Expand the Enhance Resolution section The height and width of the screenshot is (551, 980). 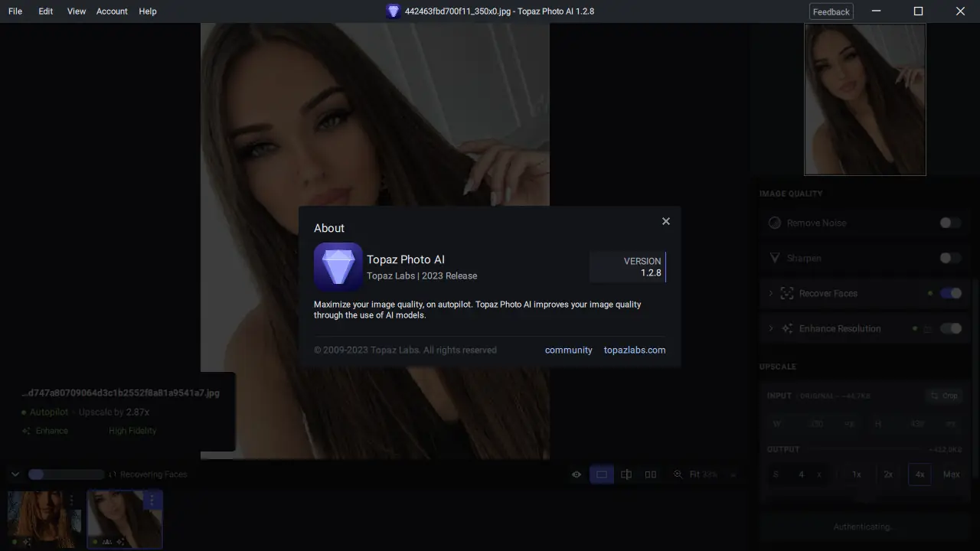(771, 328)
